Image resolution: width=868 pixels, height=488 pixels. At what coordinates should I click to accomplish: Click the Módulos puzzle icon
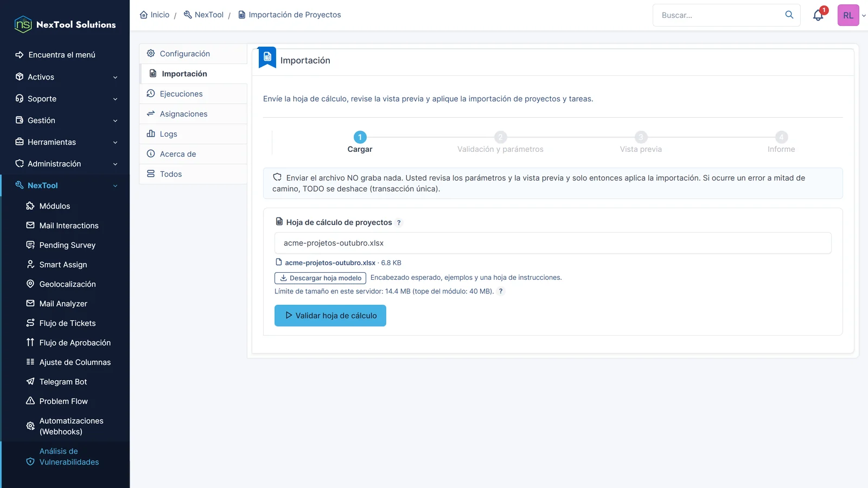(x=30, y=206)
